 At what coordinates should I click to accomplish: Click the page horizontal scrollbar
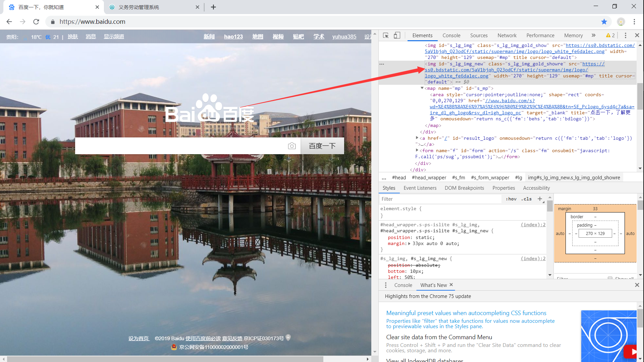[165, 359]
